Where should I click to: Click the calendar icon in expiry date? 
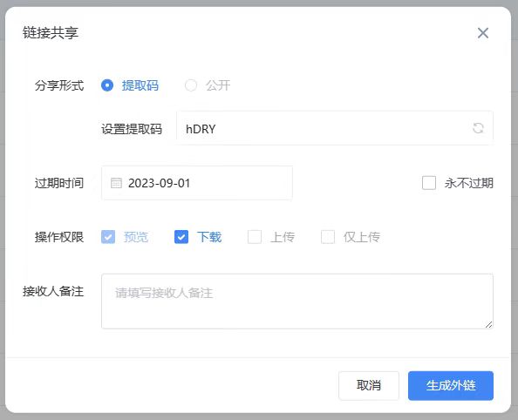[x=116, y=183]
